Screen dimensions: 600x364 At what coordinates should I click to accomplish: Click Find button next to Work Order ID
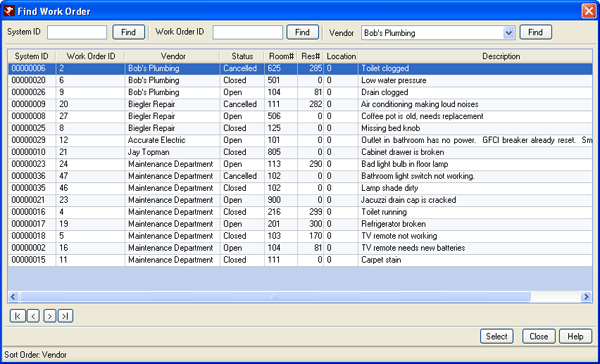[x=302, y=33]
